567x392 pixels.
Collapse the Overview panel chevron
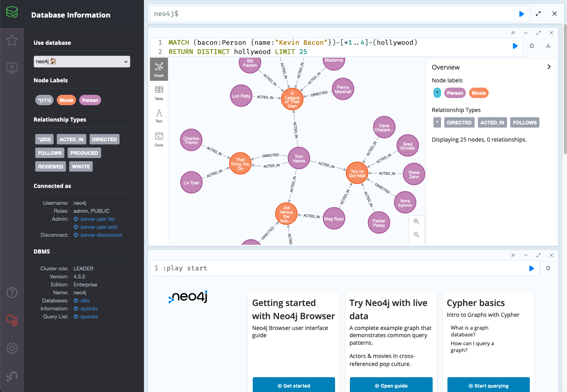pos(549,67)
